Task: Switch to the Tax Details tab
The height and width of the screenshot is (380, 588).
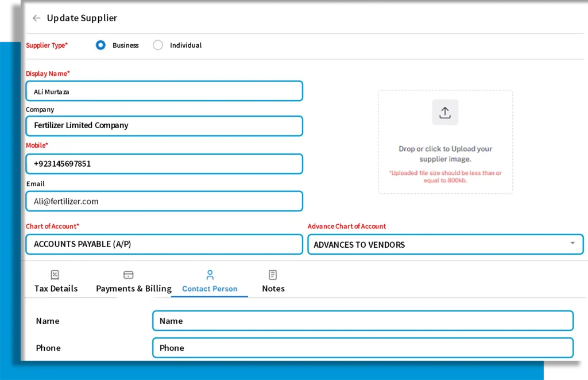Action: click(56, 282)
